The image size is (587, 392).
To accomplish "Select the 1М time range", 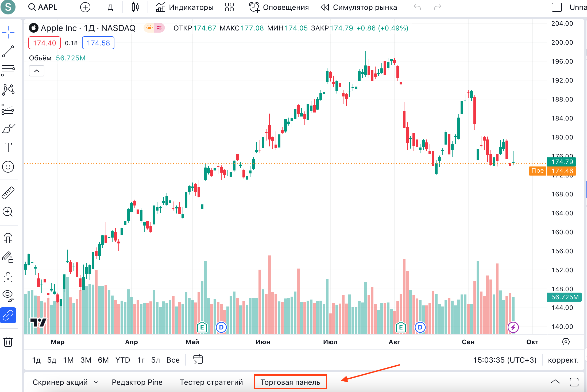I will tap(68, 360).
